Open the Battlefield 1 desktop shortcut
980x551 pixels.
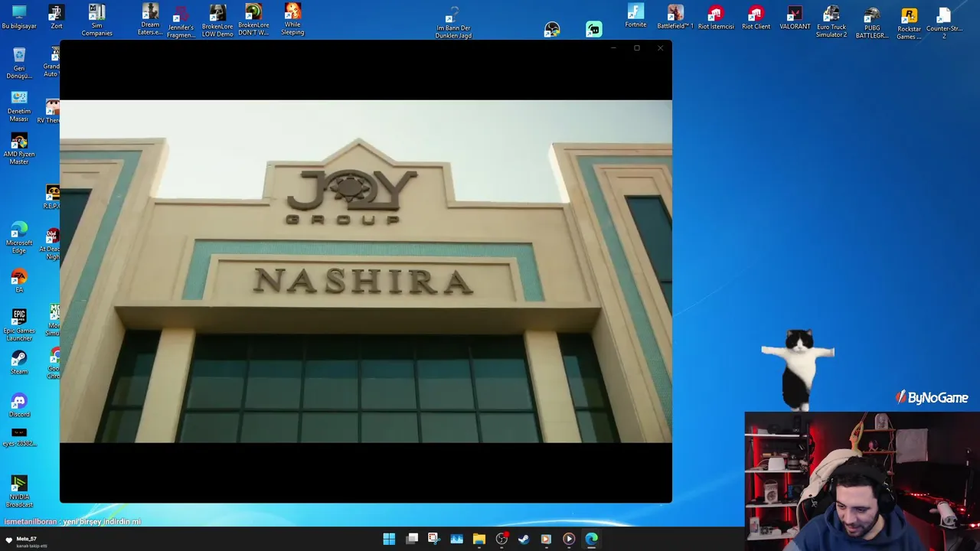675,18
